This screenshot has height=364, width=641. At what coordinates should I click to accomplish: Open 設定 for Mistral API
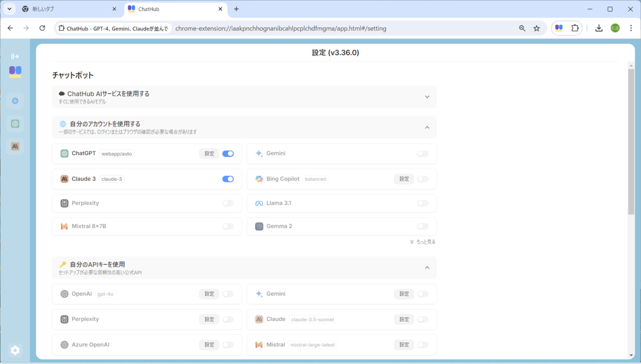pyautogui.click(x=404, y=345)
